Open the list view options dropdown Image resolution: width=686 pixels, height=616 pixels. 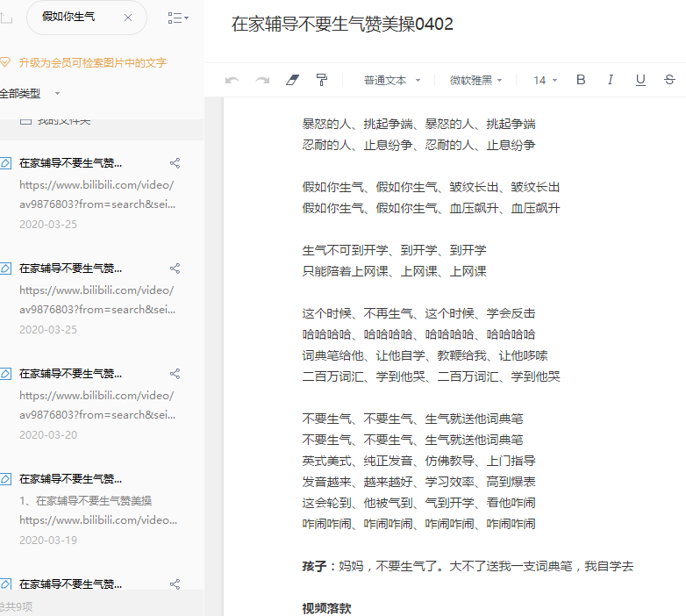[x=178, y=18]
